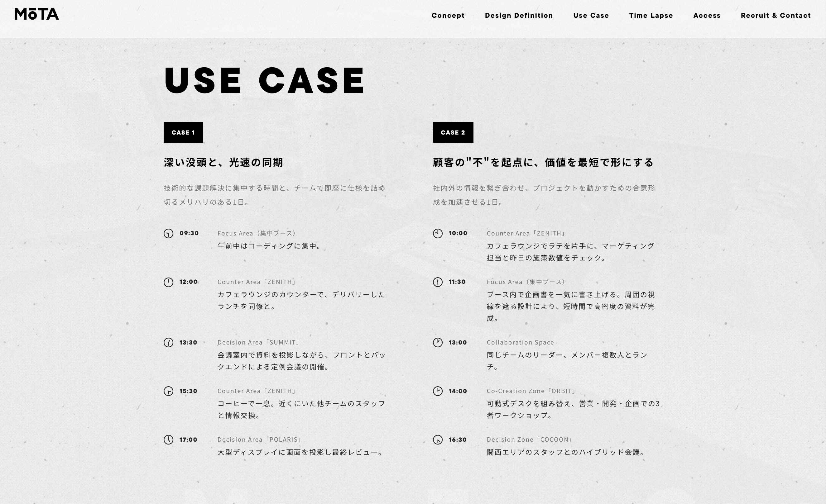Click text 午前中はコーディングに集中。
The width and height of the screenshot is (826, 504).
(x=270, y=246)
